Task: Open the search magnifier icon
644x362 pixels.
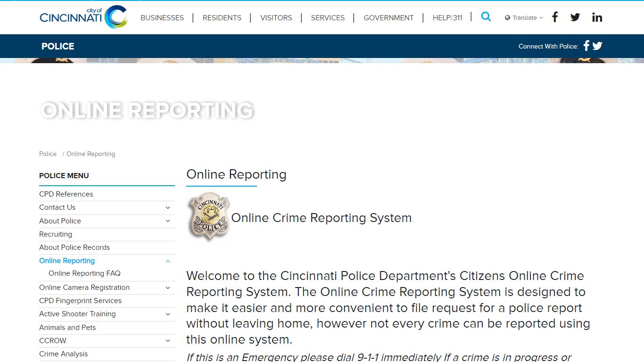Action: [486, 17]
